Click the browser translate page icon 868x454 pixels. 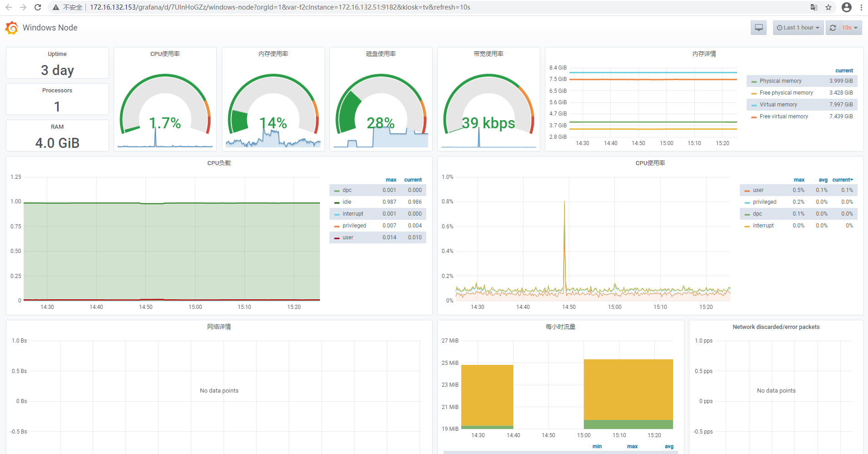(813, 7)
